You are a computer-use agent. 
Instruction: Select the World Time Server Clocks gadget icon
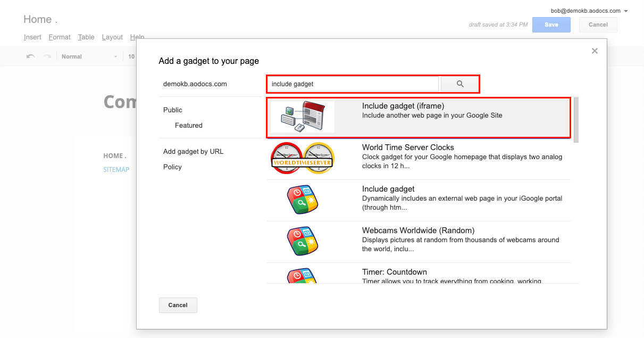click(302, 158)
